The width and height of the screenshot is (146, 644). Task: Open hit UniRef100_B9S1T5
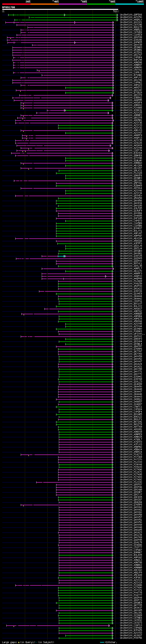[131, 27]
